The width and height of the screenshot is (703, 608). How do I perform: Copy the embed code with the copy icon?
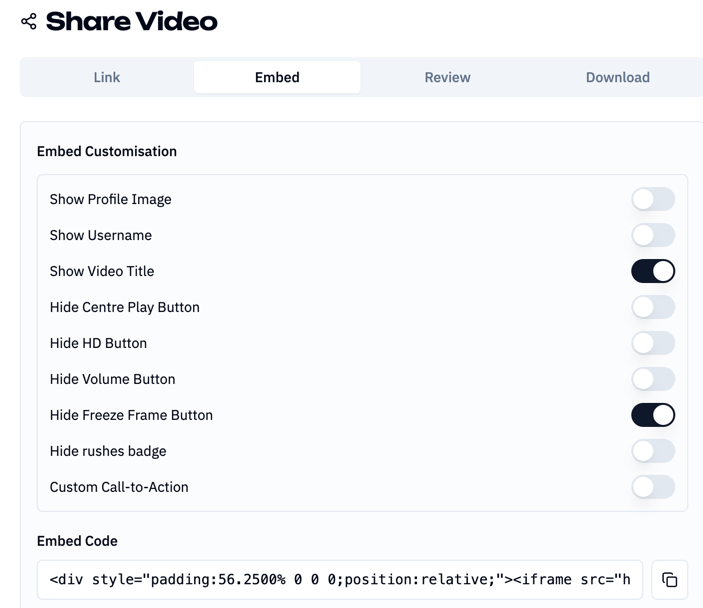pyautogui.click(x=669, y=580)
